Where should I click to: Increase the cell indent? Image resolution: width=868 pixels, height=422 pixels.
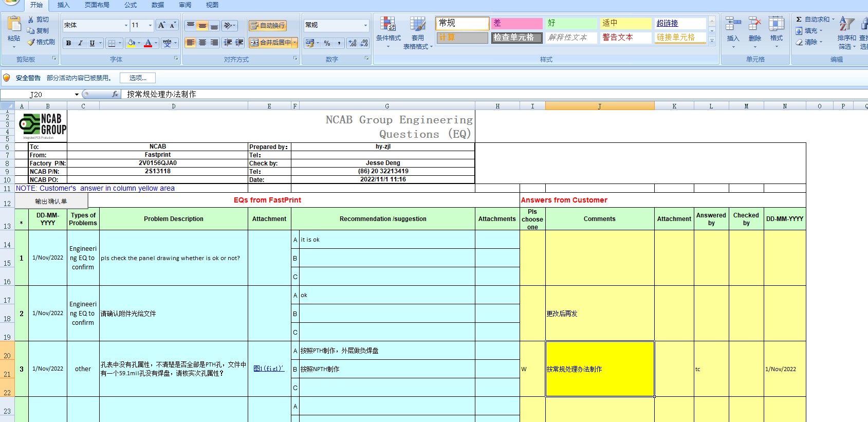coord(239,43)
